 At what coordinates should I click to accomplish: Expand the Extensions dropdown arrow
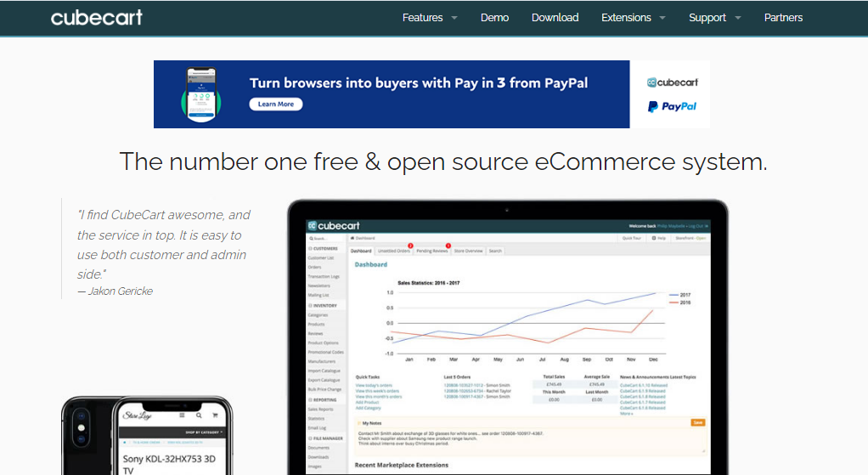click(x=662, y=18)
